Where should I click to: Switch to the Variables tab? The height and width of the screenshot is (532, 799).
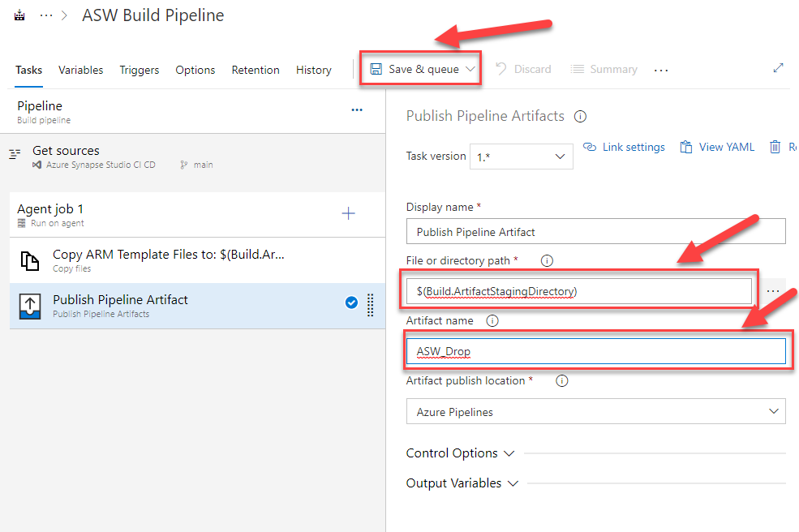click(x=80, y=70)
